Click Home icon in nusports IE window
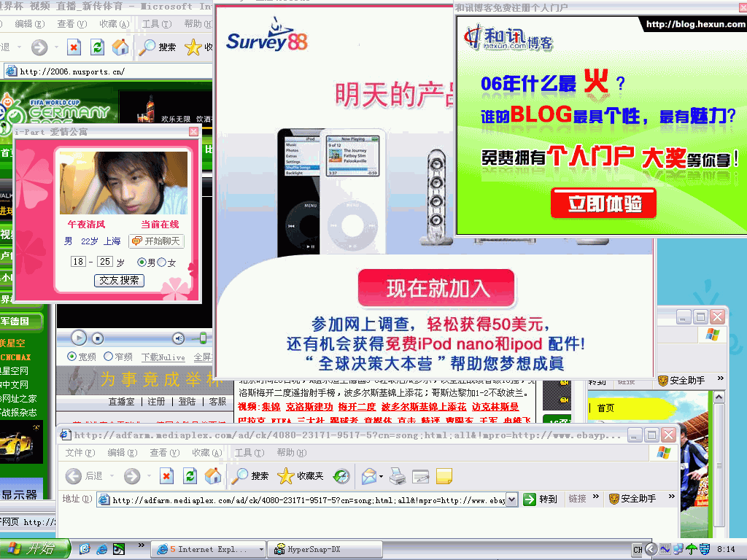747x560 pixels. click(x=120, y=47)
